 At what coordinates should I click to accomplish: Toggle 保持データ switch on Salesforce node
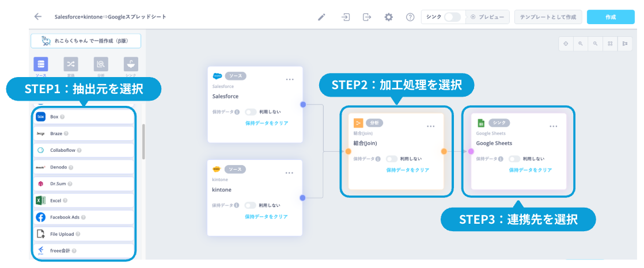[251, 112]
